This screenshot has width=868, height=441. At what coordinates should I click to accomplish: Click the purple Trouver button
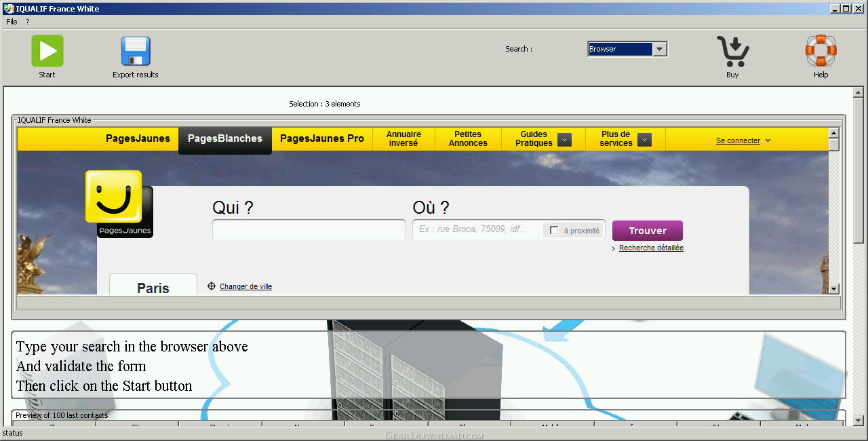coord(648,231)
